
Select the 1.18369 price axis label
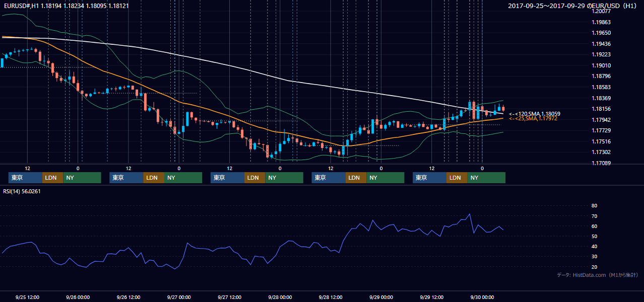point(601,98)
